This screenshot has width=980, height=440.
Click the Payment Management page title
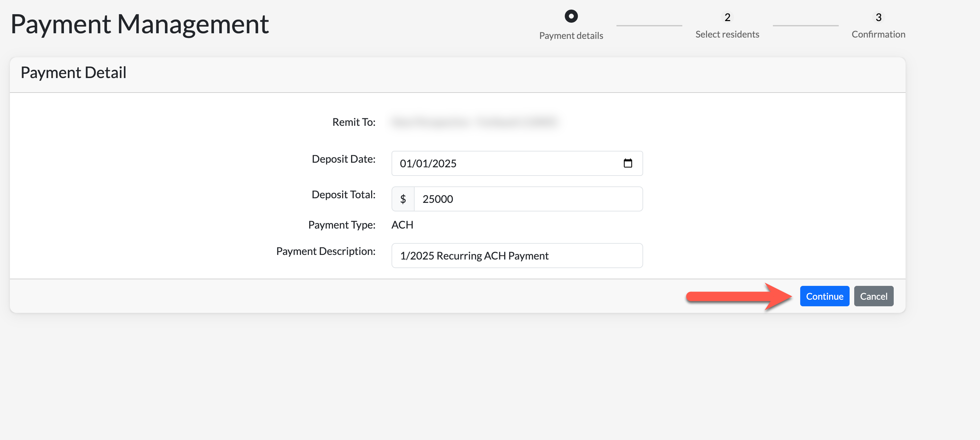(x=140, y=24)
